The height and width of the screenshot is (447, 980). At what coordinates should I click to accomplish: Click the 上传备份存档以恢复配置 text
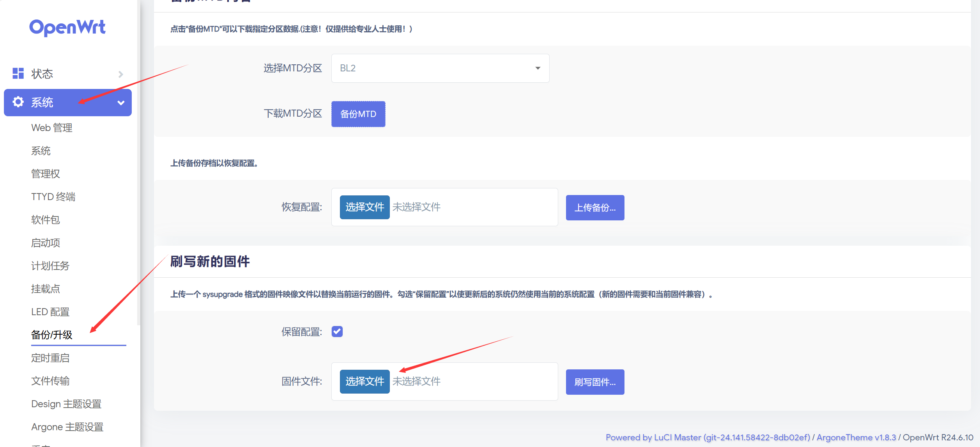214,163
